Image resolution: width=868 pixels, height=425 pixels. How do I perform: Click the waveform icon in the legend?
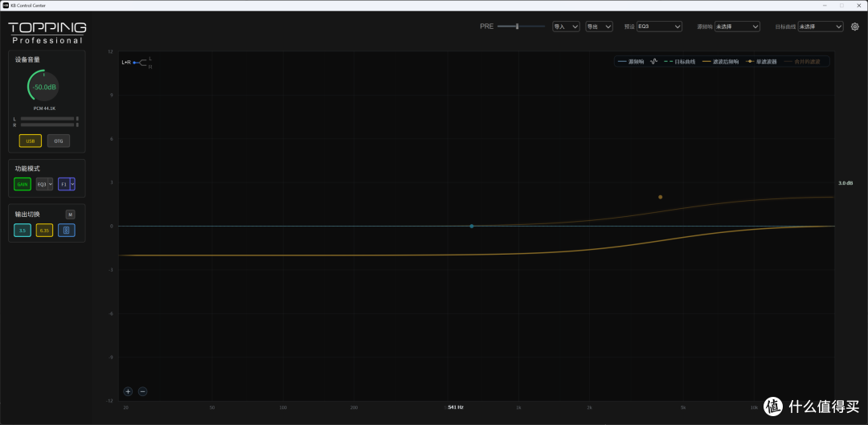click(653, 61)
